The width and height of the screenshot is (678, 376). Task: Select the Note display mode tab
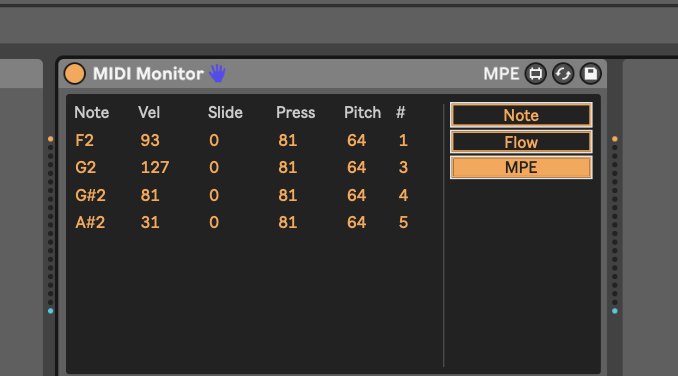[521, 115]
